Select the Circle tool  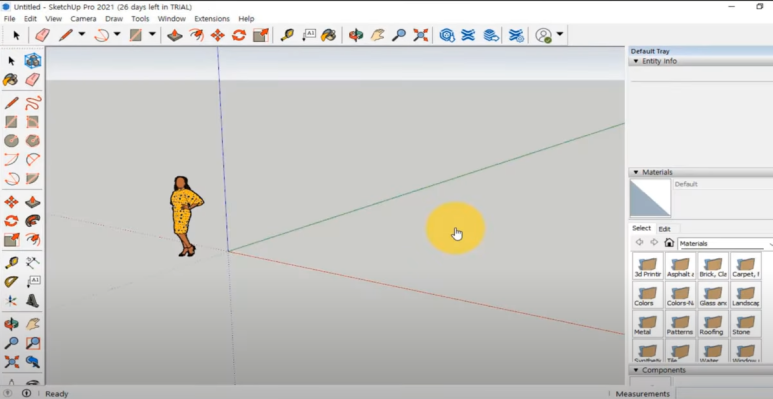pyautogui.click(x=11, y=141)
